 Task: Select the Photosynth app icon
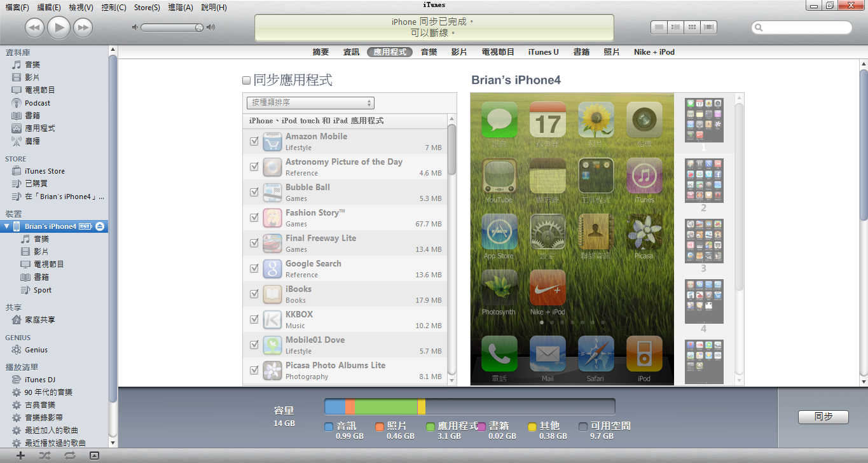coord(499,287)
